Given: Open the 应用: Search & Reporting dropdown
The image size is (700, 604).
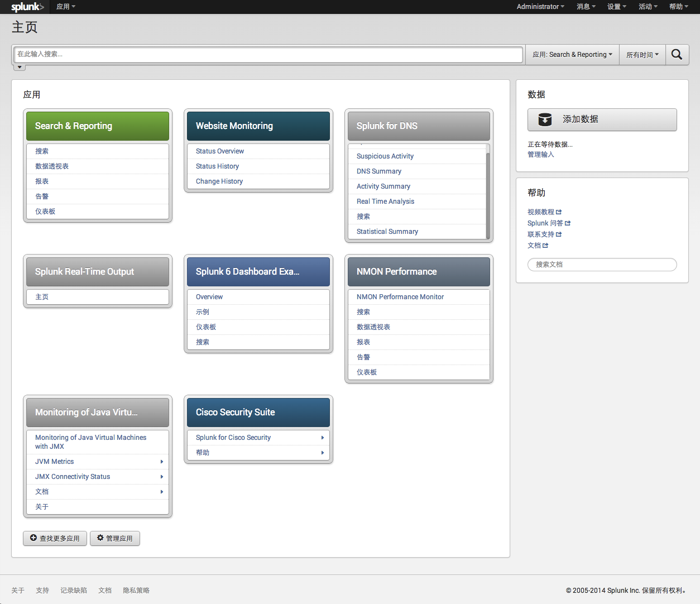Looking at the screenshot, I should pos(572,55).
